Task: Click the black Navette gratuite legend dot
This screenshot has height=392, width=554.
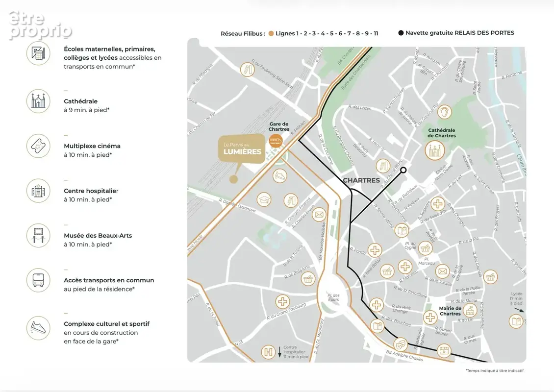Action: 401,33
